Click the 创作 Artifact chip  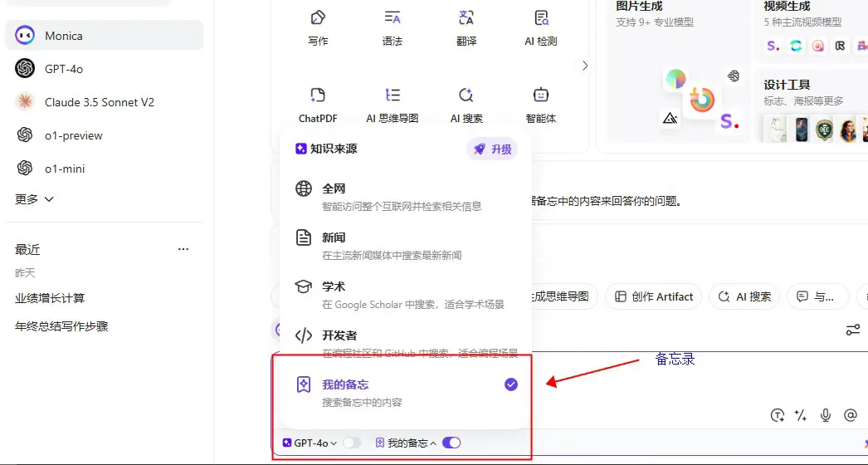[x=654, y=296]
